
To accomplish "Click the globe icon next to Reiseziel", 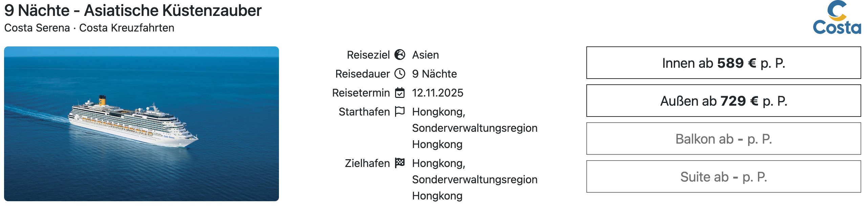I will (x=400, y=55).
